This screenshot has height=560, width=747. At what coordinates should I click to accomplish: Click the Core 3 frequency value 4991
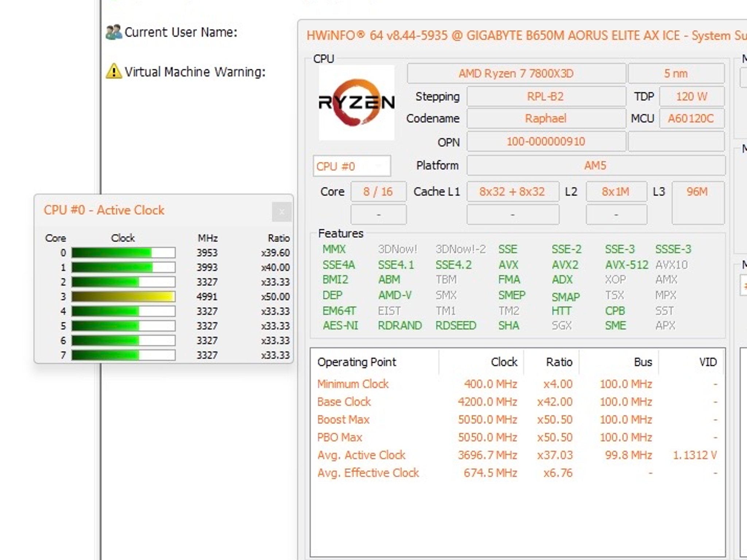(x=207, y=297)
